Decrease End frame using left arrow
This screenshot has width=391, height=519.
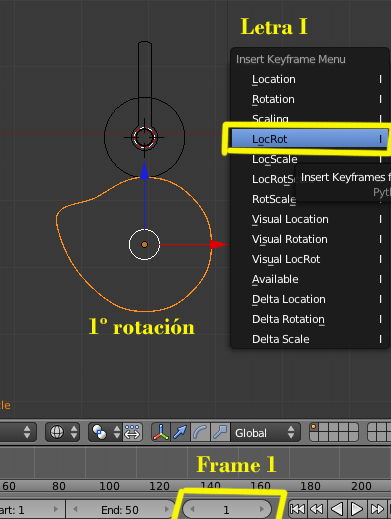75,509
